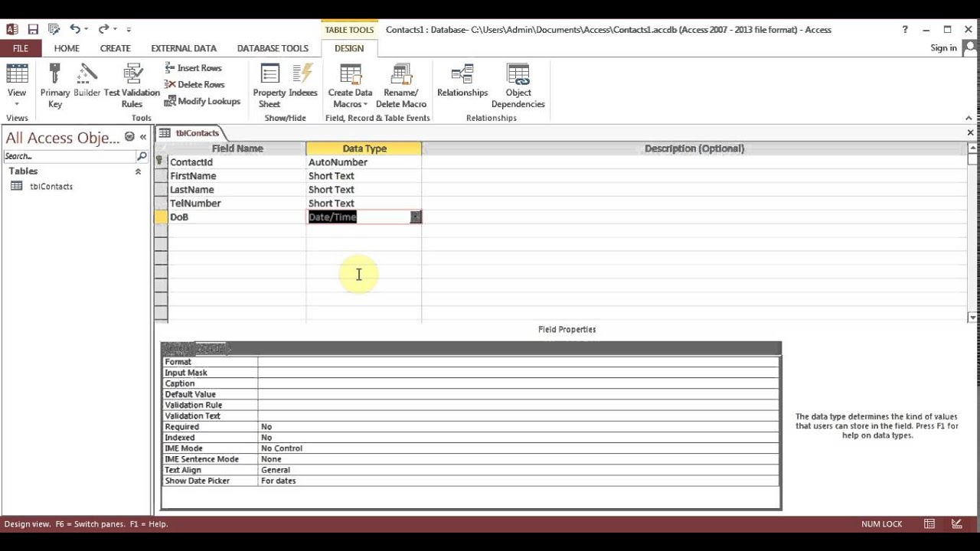
Task: Open the FILE backstage tab
Action: pos(21,48)
